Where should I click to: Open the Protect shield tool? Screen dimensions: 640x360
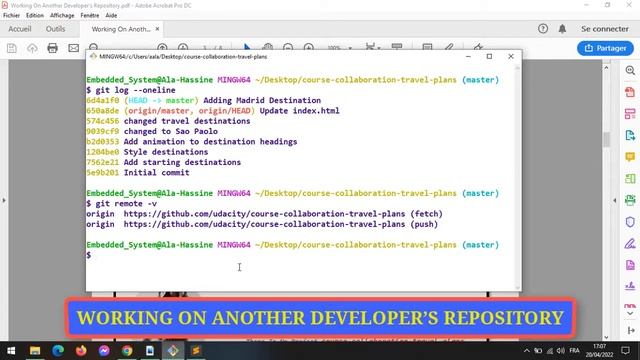tap(630, 222)
